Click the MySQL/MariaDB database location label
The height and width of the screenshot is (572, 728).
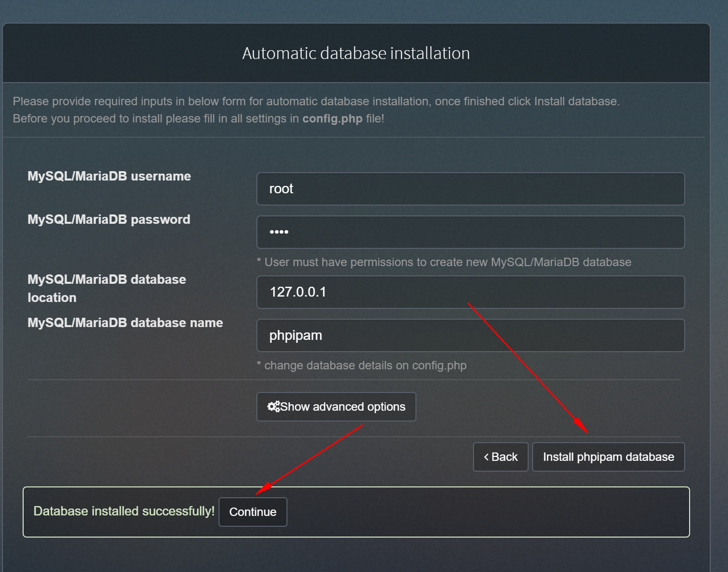[107, 288]
